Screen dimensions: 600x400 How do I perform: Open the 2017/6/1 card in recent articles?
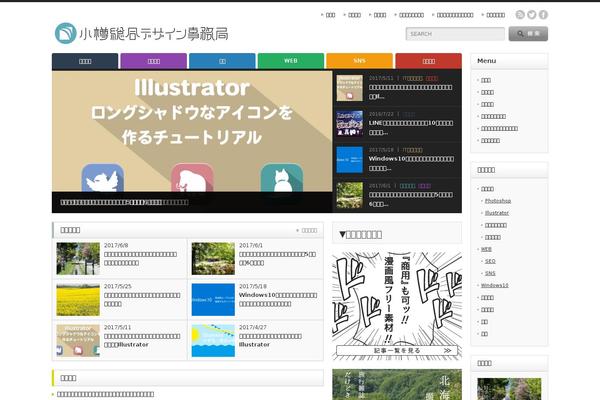(255, 258)
